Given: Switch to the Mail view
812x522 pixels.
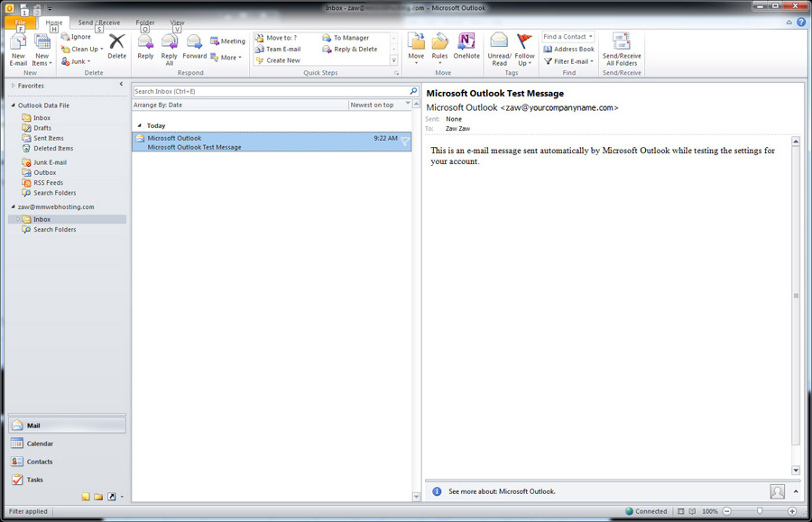Looking at the screenshot, I should pos(67,426).
